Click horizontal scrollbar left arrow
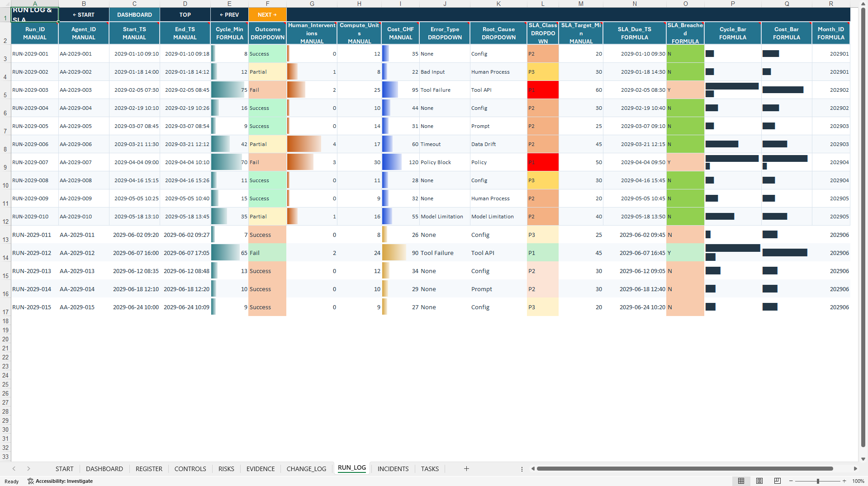This screenshot has width=868, height=486. [x=533, y=469]
